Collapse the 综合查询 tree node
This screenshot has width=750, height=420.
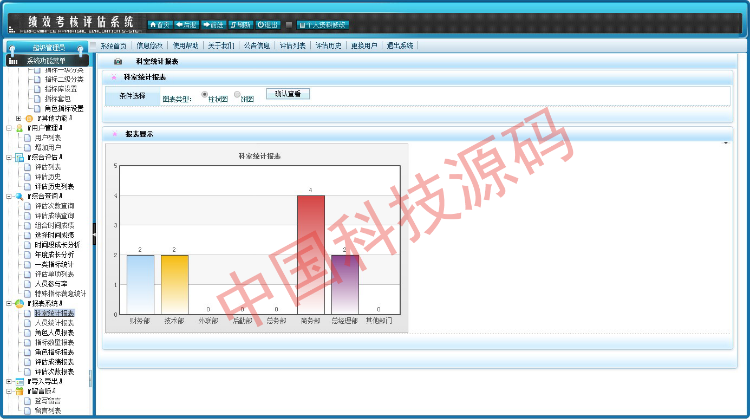9,197
